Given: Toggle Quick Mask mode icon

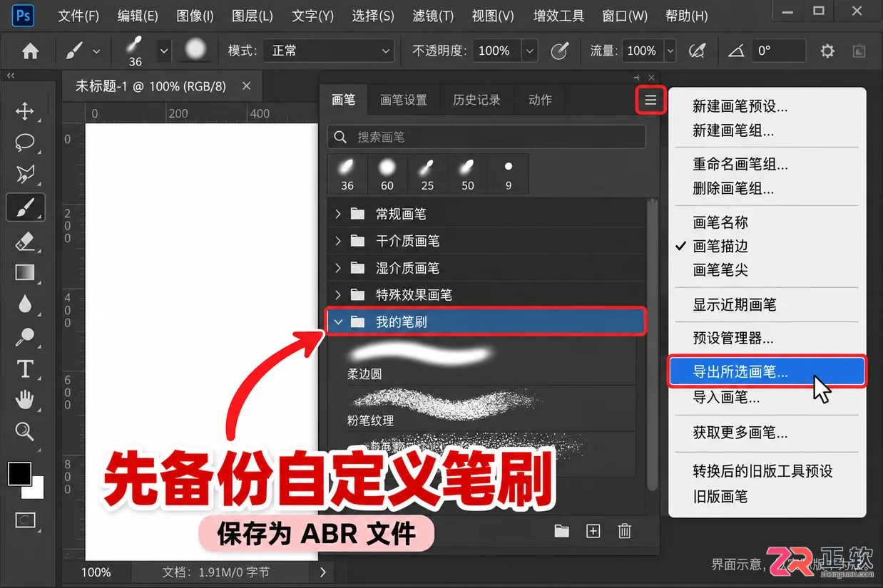Looking at the screenshot, I should (x=25, y=520).
